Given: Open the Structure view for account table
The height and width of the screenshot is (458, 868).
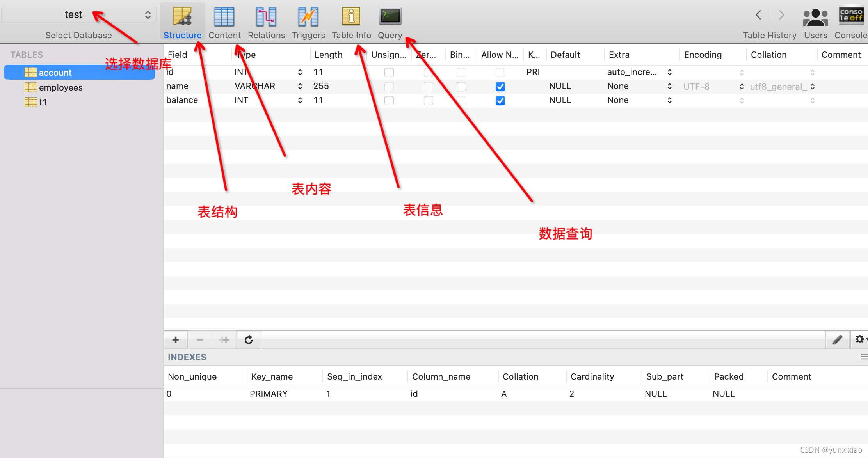Looking at the screenshot, I should click(x=182, y=21).
